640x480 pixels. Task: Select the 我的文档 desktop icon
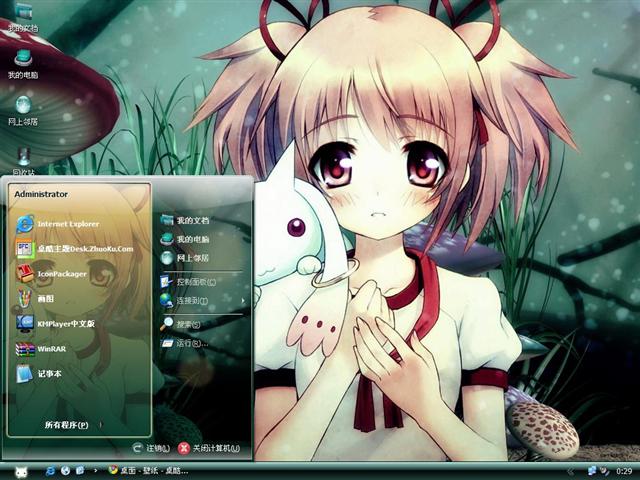(22, 17)
